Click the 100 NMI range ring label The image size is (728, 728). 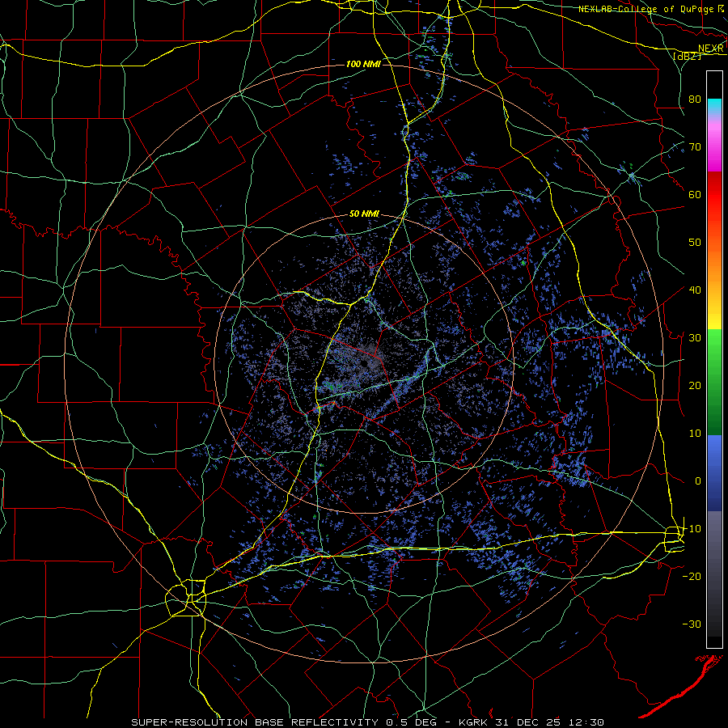tap(363, 64)
